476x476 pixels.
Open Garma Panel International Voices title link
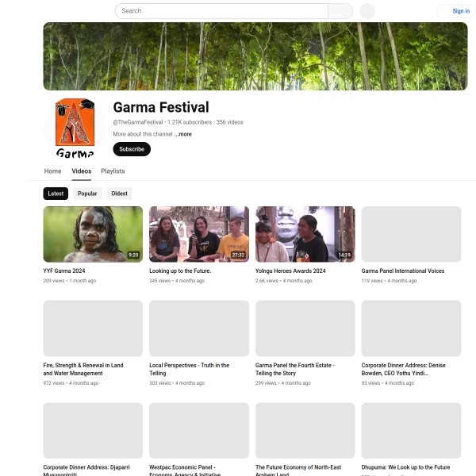pyautogui.click(x=403, y=271)
